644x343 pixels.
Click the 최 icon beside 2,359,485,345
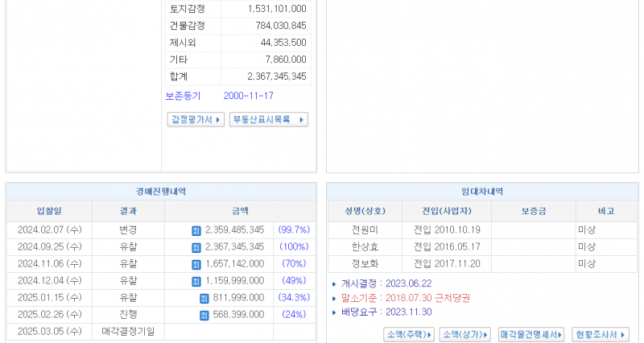pos(196,230)
